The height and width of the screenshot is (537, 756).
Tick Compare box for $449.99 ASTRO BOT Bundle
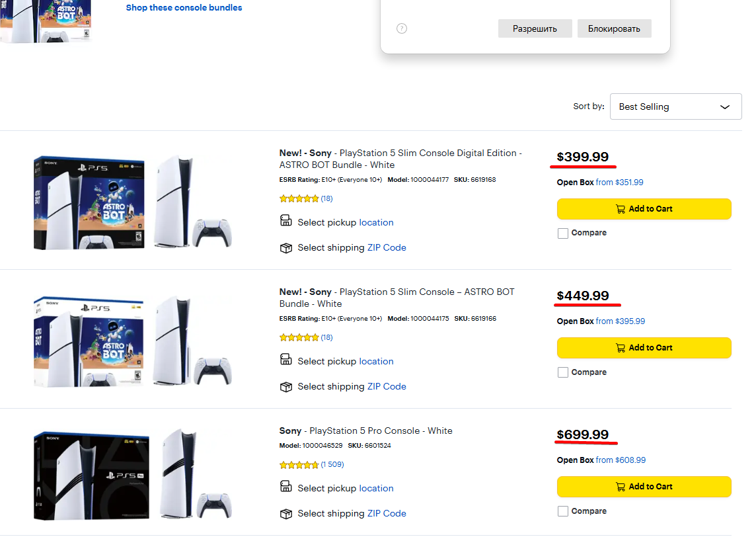563,372
